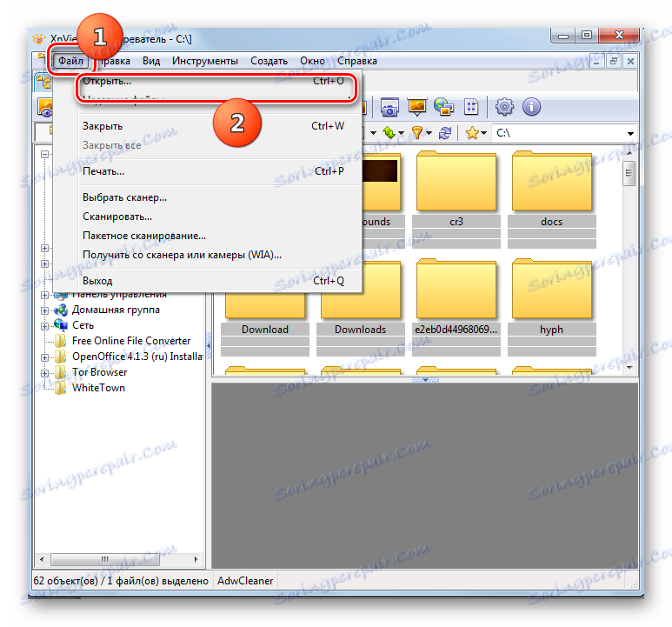Collapse the top tree node minus box
This screenshot has width=672, height=627.
(x=44, y=154)
